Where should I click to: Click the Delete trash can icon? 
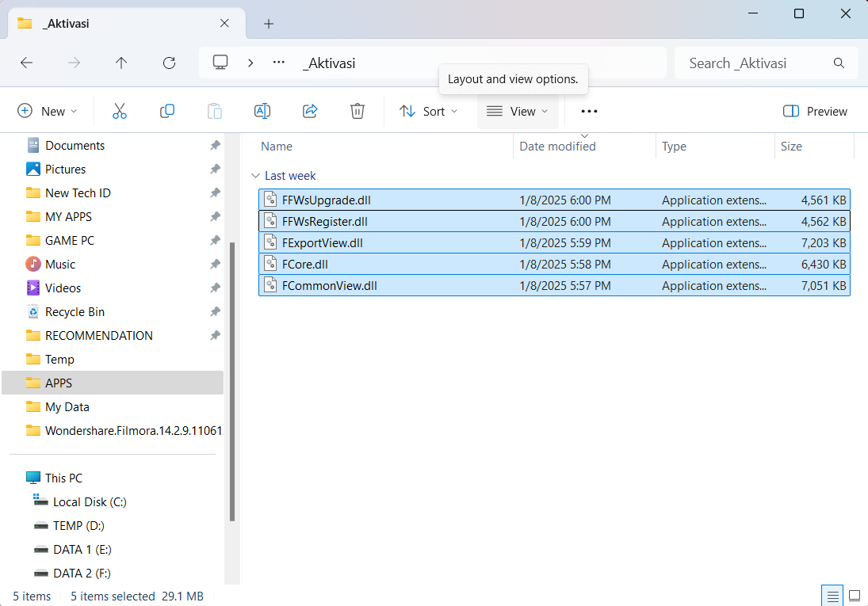point(358,112)
